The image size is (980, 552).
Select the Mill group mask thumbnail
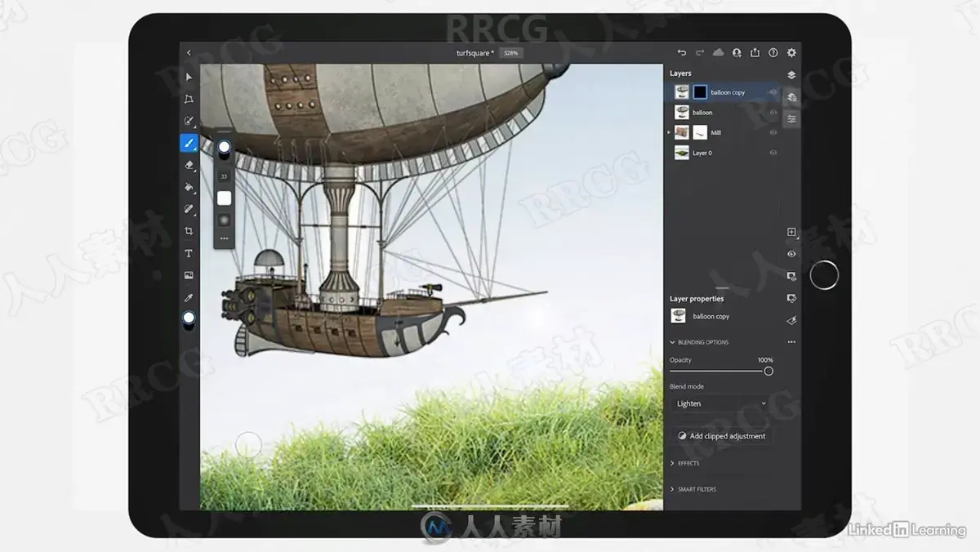701,132
